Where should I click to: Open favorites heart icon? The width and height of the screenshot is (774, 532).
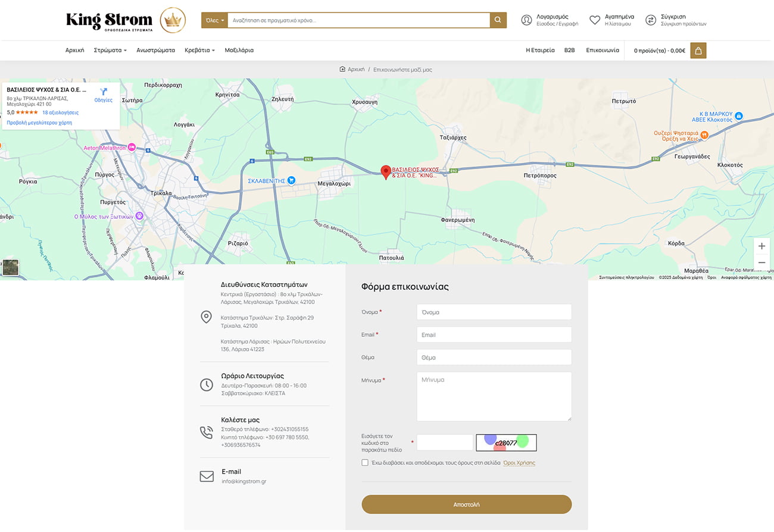tap(595, 20)
